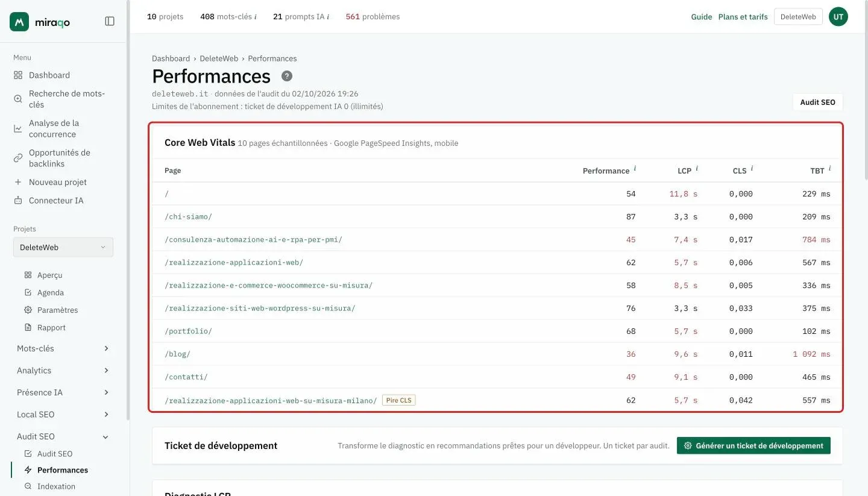868x496 pixels.
Task: Click the Dashboard breadcrumb link
Action: (x=171, y=58)
